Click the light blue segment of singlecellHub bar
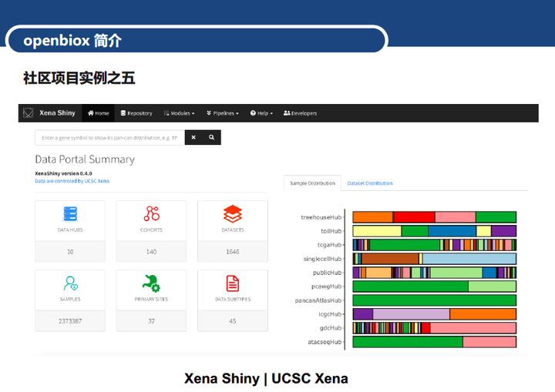 tap(469, 259)
